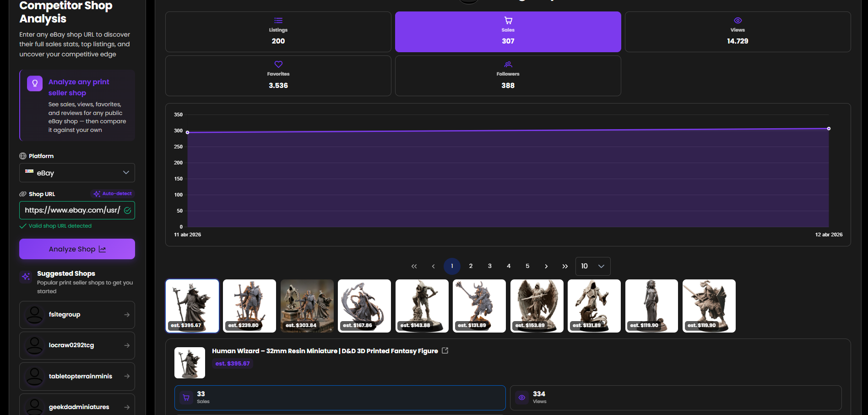Switch chart to the Views stat

[737, 32]
